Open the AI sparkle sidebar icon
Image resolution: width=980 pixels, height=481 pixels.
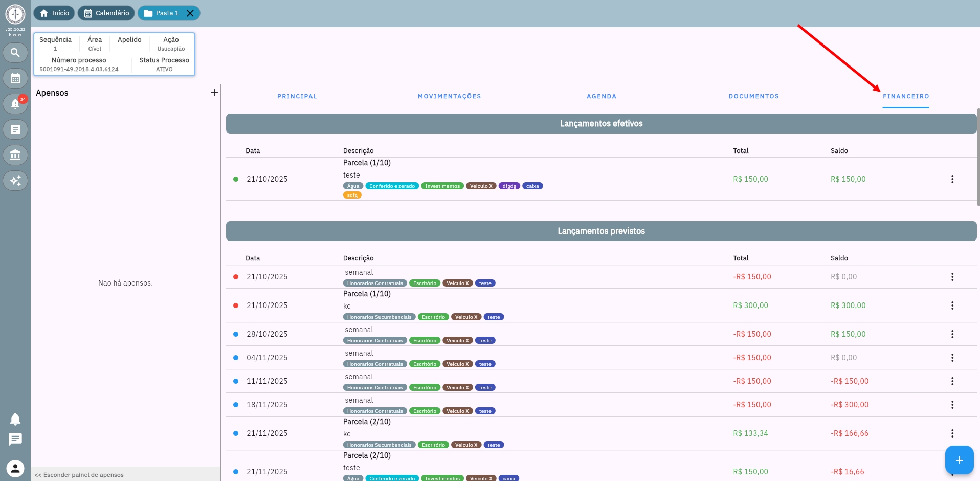pos(15,181)
